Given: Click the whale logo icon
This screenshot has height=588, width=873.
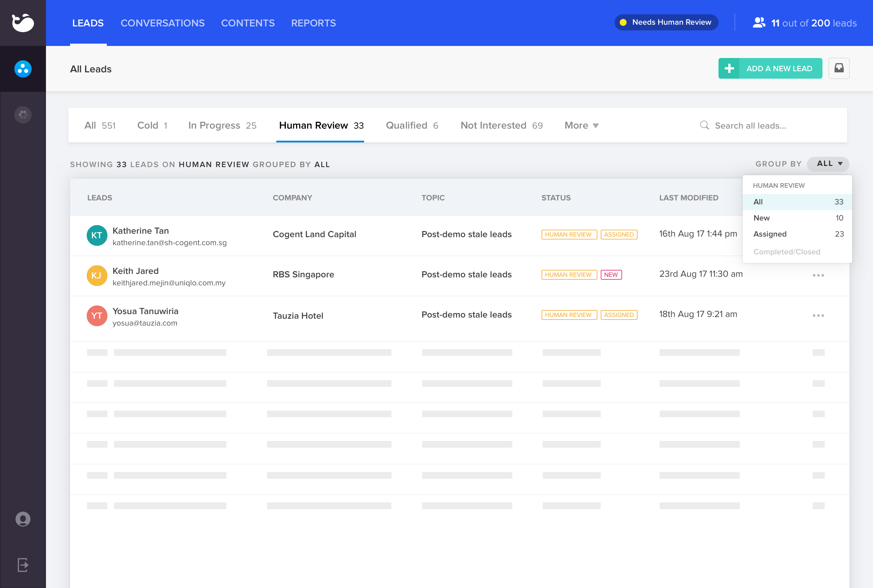Looking at the screenshot, I should [23, 23].
